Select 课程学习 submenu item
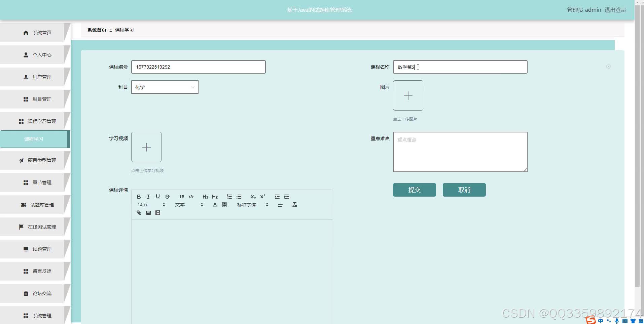 click(35, 139)
